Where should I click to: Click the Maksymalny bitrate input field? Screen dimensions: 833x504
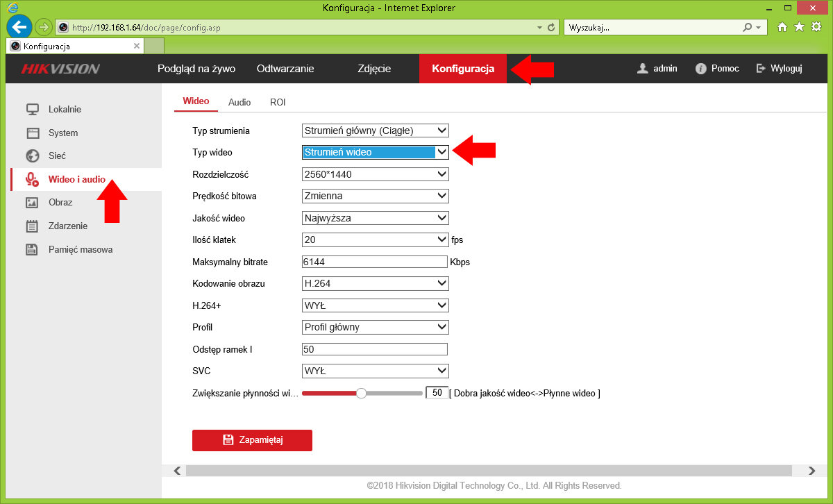[x=375, y=262]
